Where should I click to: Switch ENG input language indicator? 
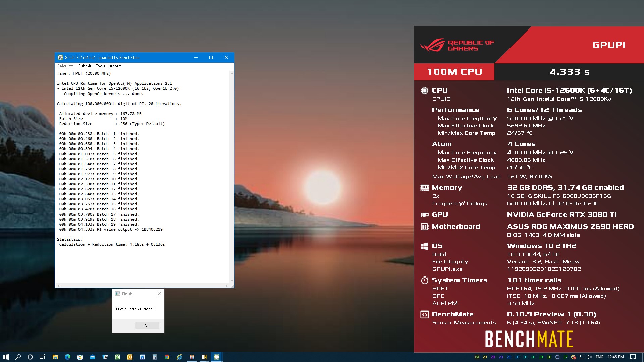point(599,357)
